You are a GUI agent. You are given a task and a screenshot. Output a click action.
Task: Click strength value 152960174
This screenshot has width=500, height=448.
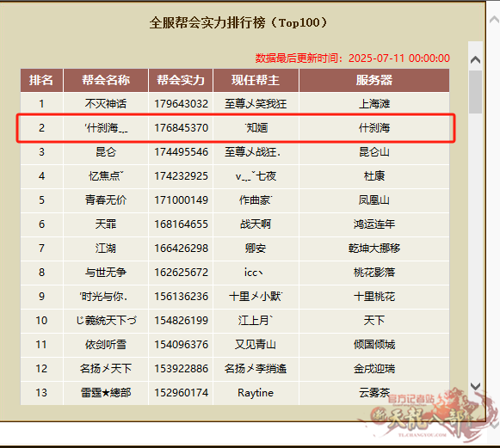181,393
